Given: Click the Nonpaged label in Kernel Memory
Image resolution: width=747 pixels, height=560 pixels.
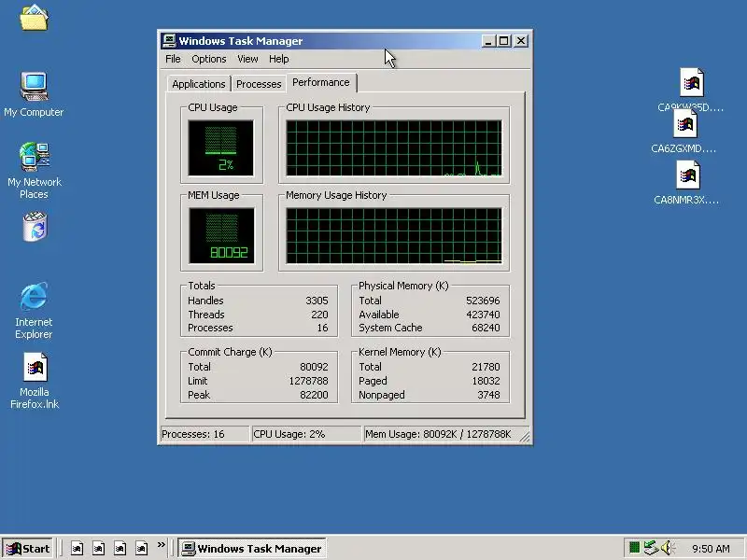Looking at the screenshot, I should point(382,395).
